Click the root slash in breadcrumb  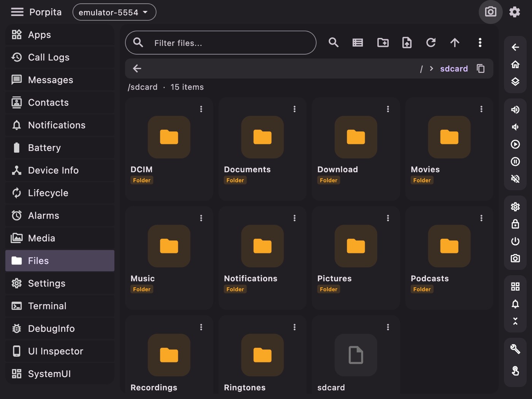pyautogui.click(x=421, y=69)
